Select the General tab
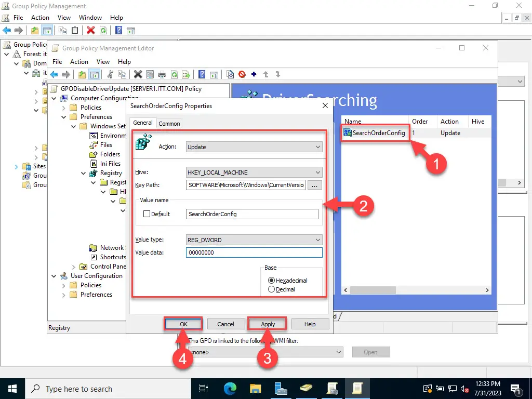The width and height of the screenshot is (532, 399). 143,123
